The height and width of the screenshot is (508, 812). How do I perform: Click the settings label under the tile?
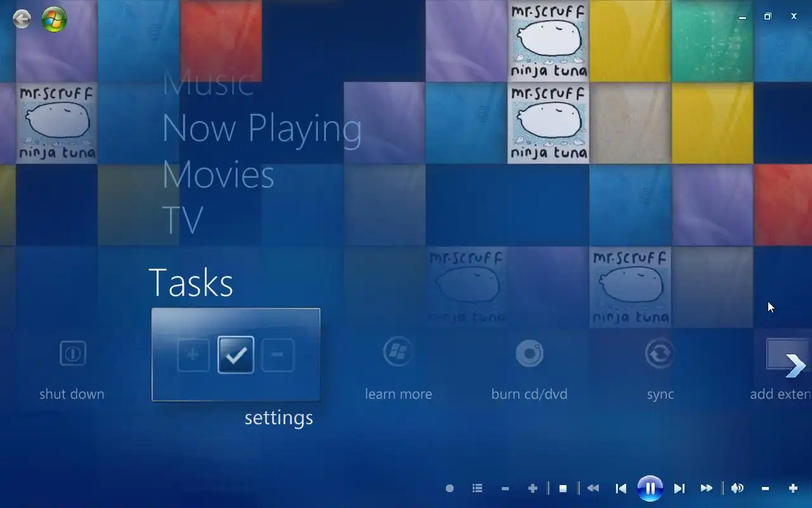pyautogui.click(x=278, y=418)
